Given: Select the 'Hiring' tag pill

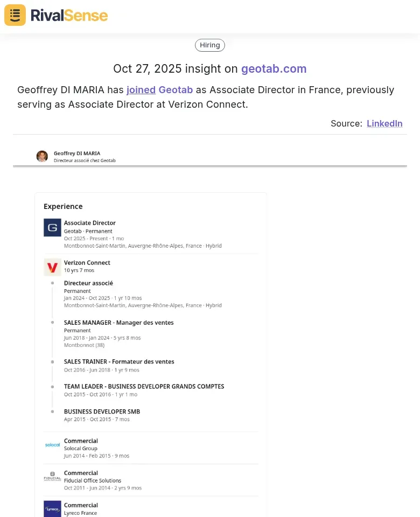Looking at the screenshot, I should click(209, 45).
